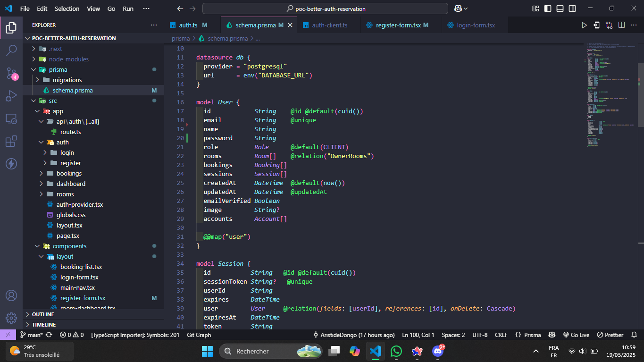This screenshot has width=644, height=362.
Task: Expand the OUTLINE section
Action: tap(43, 314)
